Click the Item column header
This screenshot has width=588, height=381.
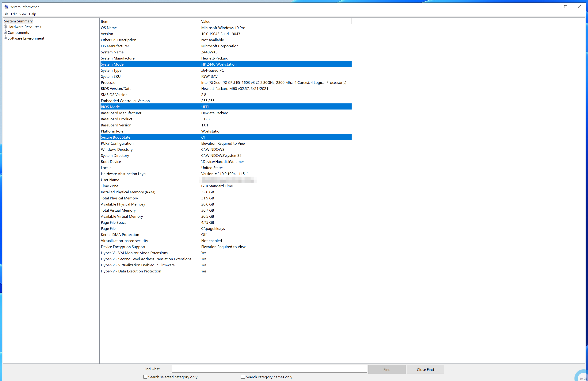(x=150, y=21)
